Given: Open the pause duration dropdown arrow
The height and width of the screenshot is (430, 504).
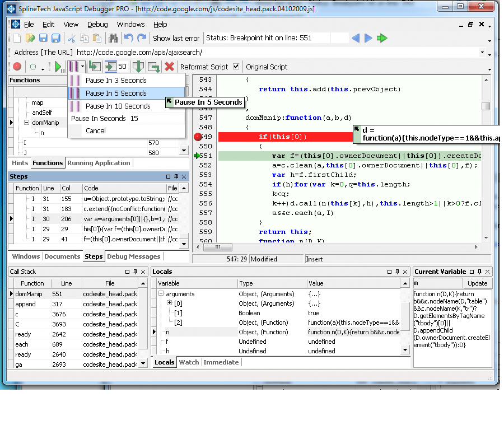Looking at the screenshot, I should click(x=81, y=66).
